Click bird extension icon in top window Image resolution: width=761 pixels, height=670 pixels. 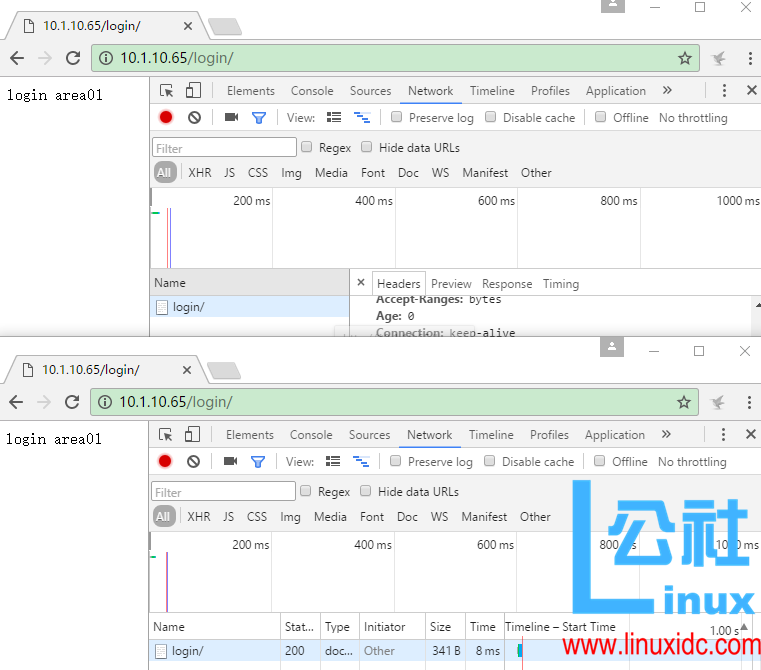click(x=718, y=58)
